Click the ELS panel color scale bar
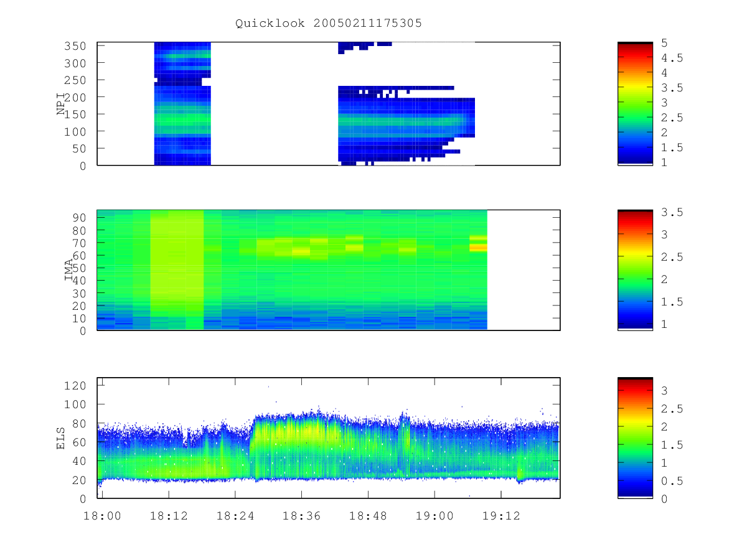 [635, 438]
